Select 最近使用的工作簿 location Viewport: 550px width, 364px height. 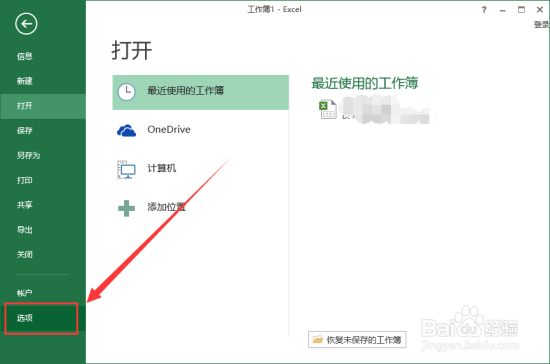point(201,92)
